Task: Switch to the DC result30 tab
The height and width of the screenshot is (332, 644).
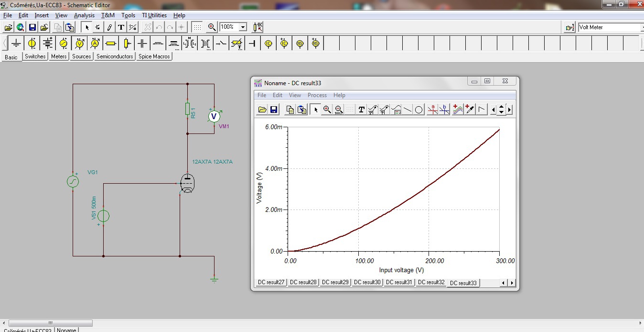Action: 367,282
